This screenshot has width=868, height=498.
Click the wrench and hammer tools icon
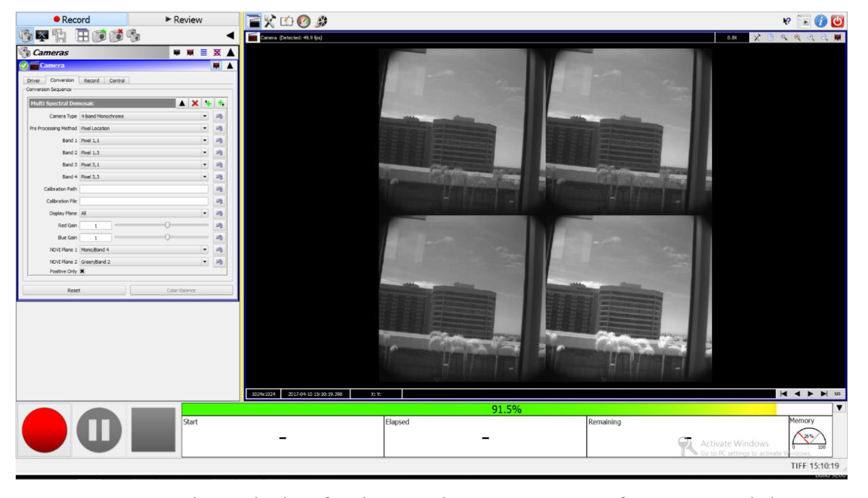click(x=270, y=21)
